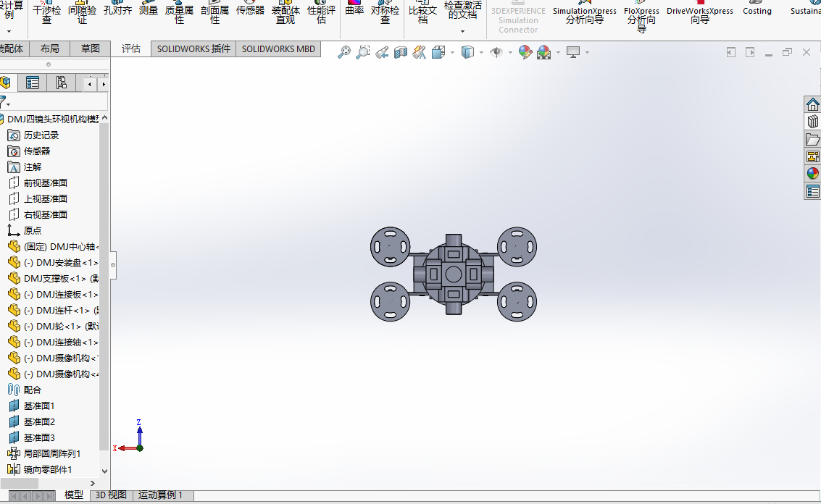Open View Orientation cube icon
This screenshot has height=504, width=821.
coord(439,52)
